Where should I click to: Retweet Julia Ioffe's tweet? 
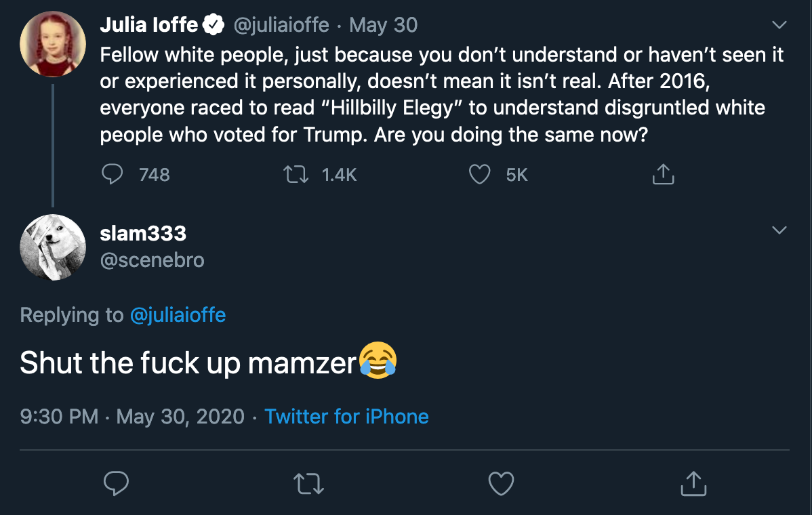pyautogui.click(x=296, y=175)
